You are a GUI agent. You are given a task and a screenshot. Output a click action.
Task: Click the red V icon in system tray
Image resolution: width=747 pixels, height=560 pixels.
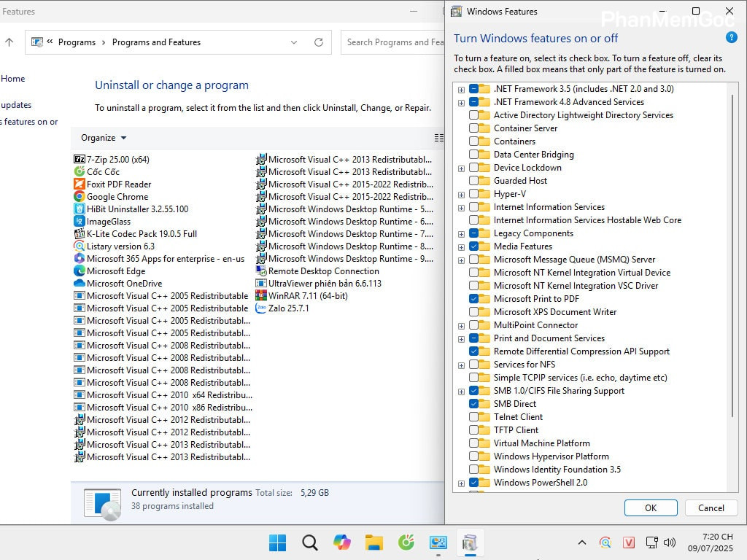coord(630,542)
